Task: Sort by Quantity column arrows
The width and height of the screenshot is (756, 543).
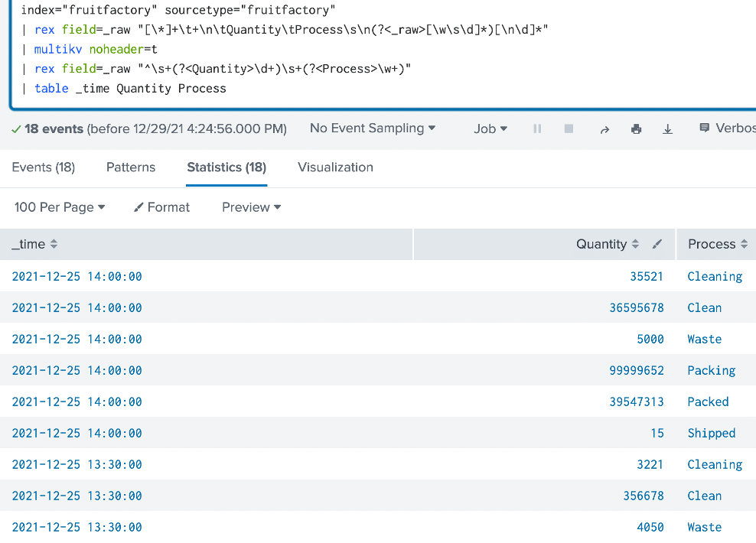Action: pos(635,244)
